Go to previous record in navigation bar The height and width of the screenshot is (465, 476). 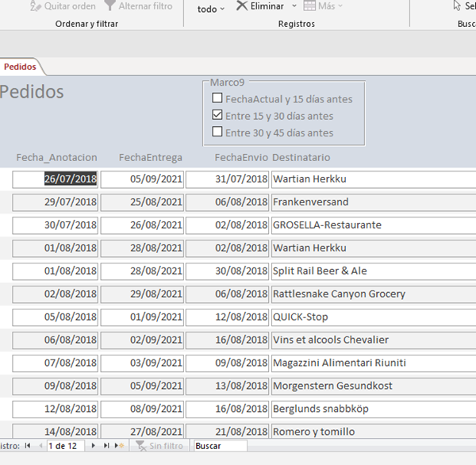(x=40, y=446)
